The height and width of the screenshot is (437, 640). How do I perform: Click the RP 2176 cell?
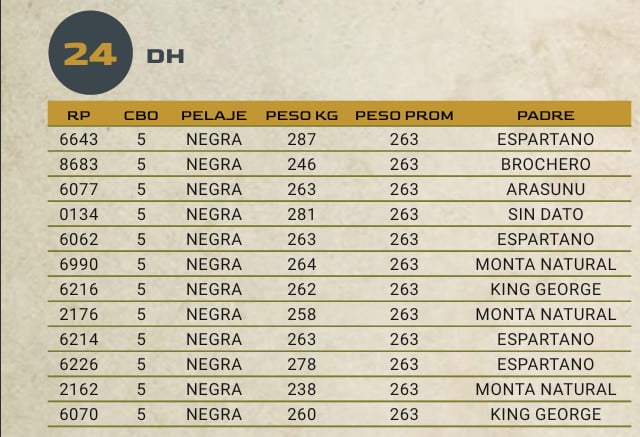[79, 314]
